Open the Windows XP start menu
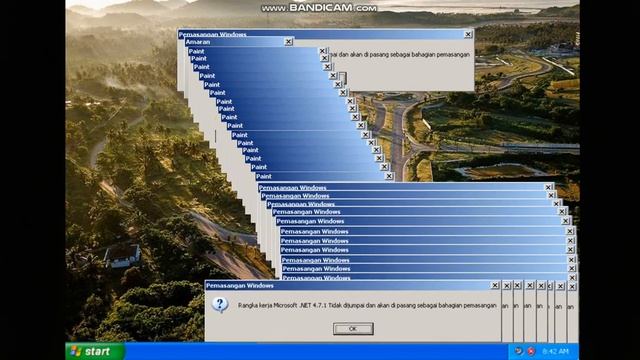Viewport: 640px width, 360px height. [95, 351]
